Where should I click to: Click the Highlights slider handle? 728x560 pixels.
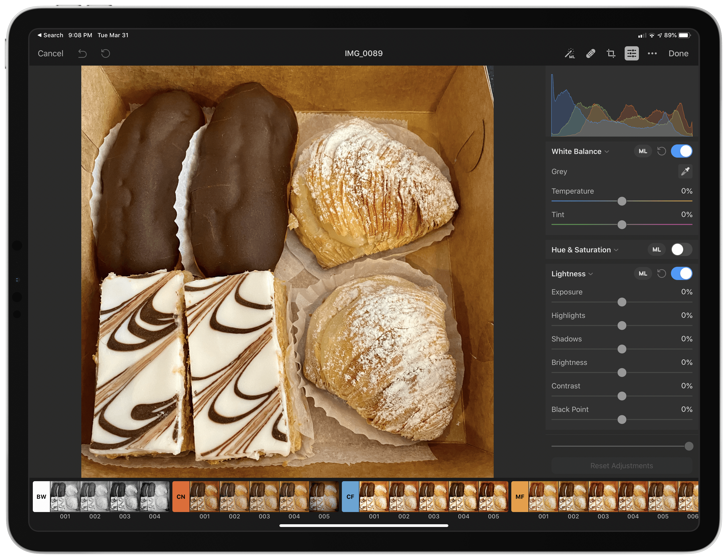tap(622, 326)
